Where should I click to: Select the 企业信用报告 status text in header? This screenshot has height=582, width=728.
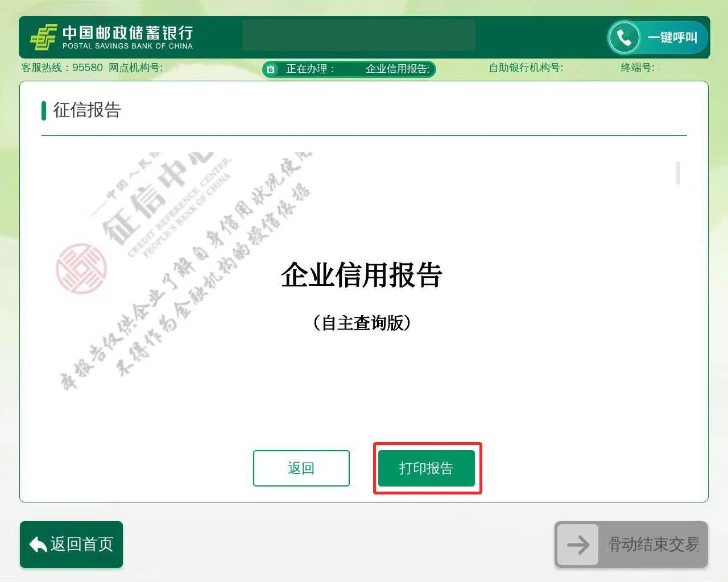397,69
